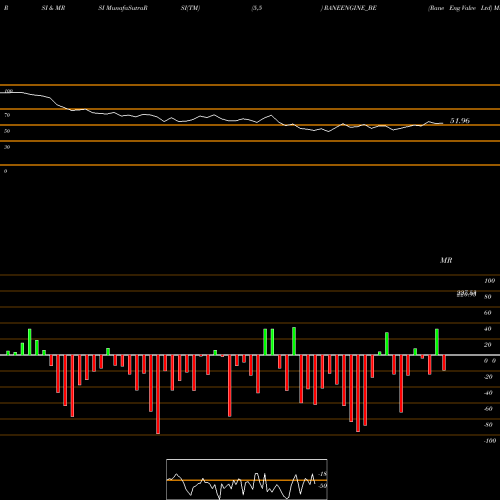The image size is (500, 500).
Task: Click the MunafaSutra text in header
Action: click(x=126, y=8)
